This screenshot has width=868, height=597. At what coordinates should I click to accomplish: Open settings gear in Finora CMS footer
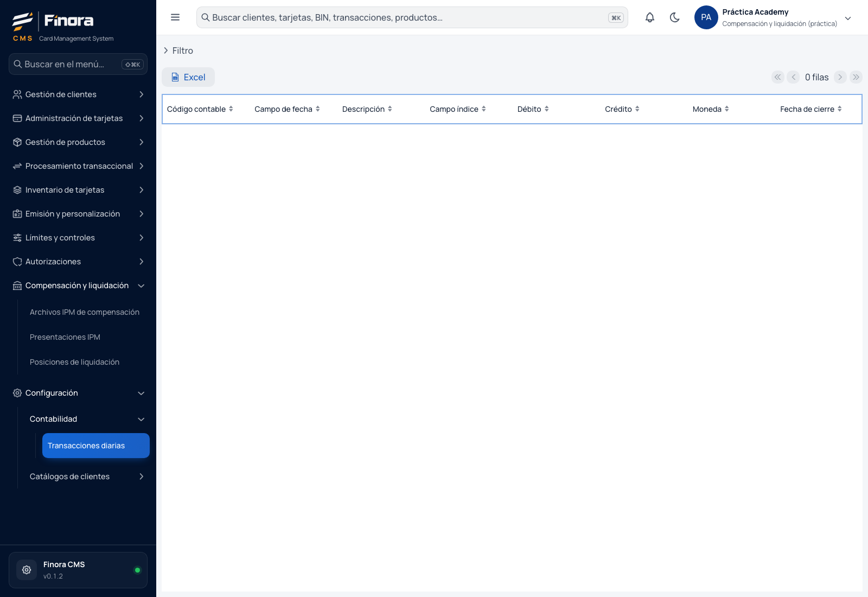pyautogui.click(x=27, y=570)
